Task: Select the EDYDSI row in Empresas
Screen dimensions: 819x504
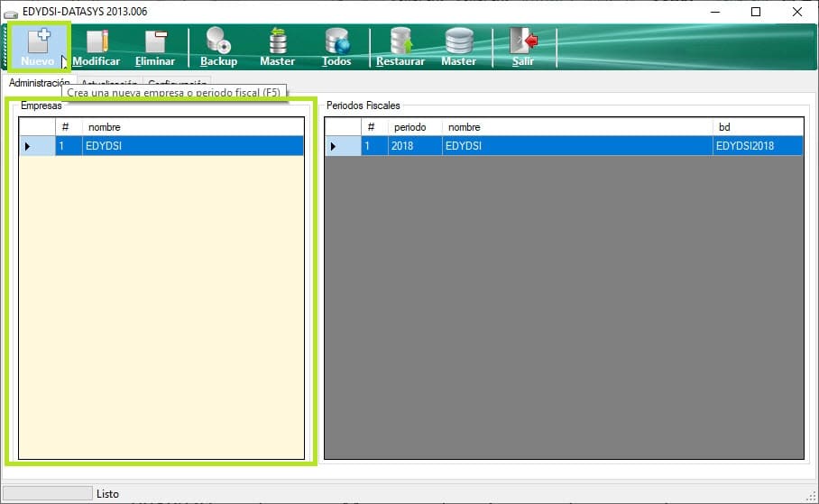Action: pyautogui.click(x=193, y=145)
